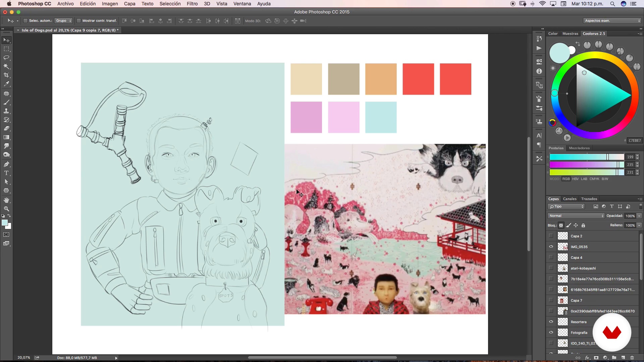Link layers with the chain icon
Viewport: 644px width, 362px height.
click(x=578, y=358)
